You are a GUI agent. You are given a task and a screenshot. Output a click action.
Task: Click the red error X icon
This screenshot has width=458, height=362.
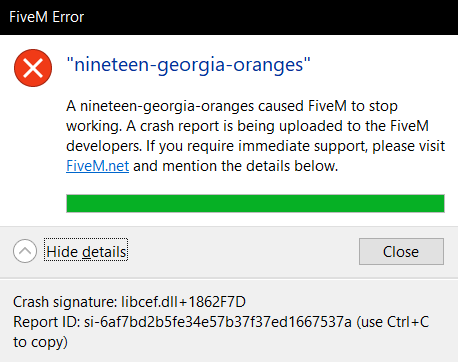pos(33,68)
